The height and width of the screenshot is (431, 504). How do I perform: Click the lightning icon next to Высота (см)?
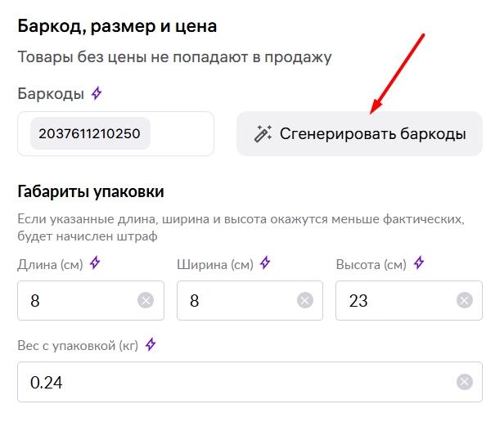click(x=419, y=263)
